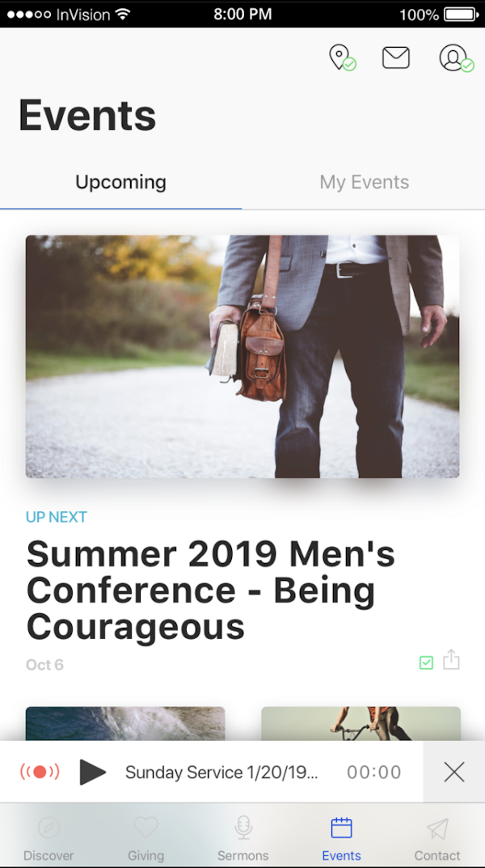
Task: Open the Giving heart tab
Action: tap(146, 839)
